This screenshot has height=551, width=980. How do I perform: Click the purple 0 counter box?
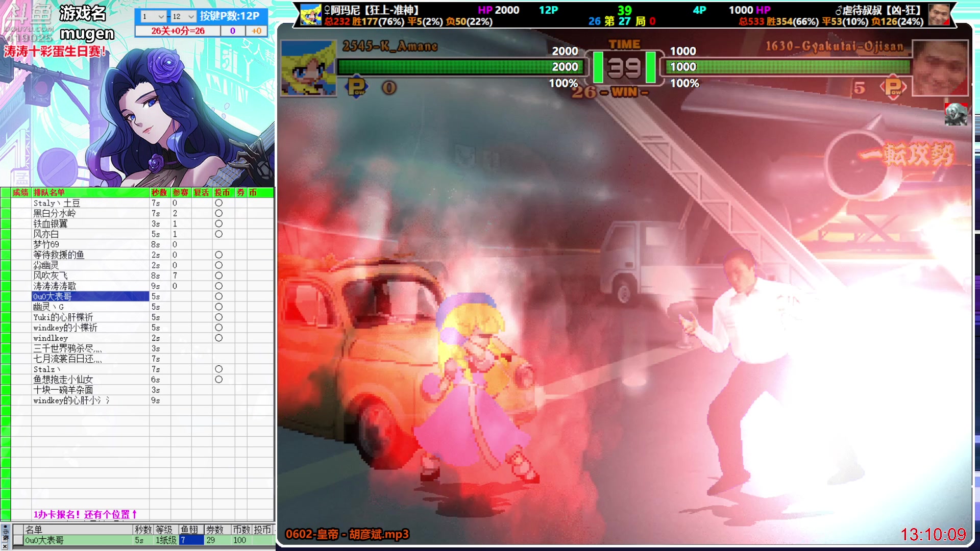pos(233,31)
